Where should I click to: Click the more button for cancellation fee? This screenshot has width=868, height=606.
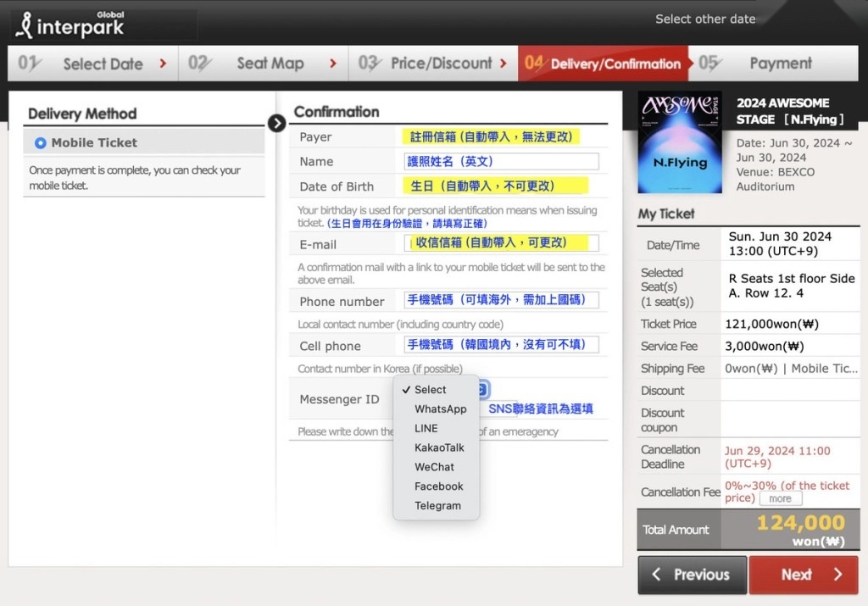click(x=780, y=499)
